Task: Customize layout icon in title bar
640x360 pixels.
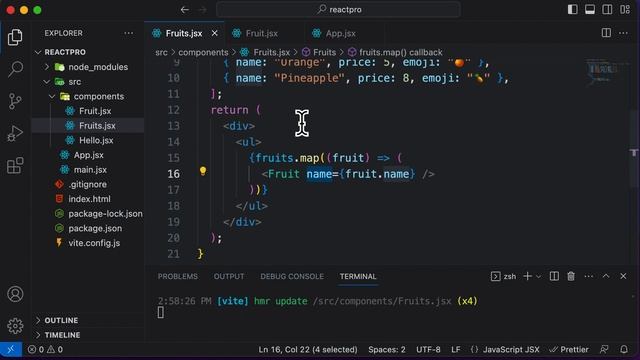Action: coord(625,9)
